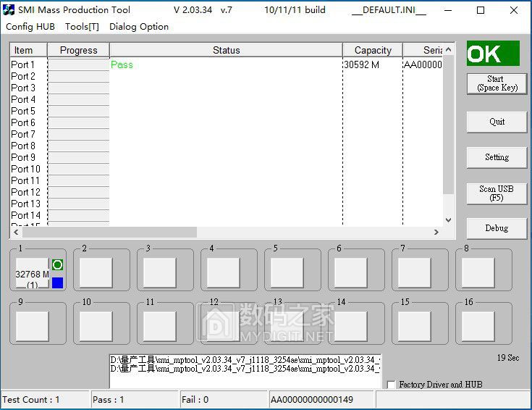Click the empty slot 10 box
532x410 pixels.
coord(96,327)
